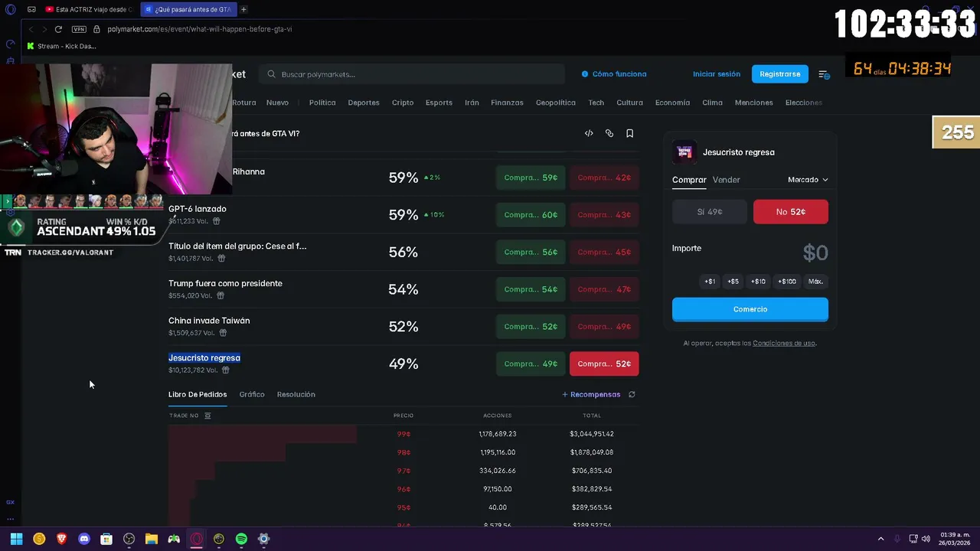The width and height of the screenshot is (980, 551).
Task: Open the Gráfico tab
Action: [x=252, y=395]
